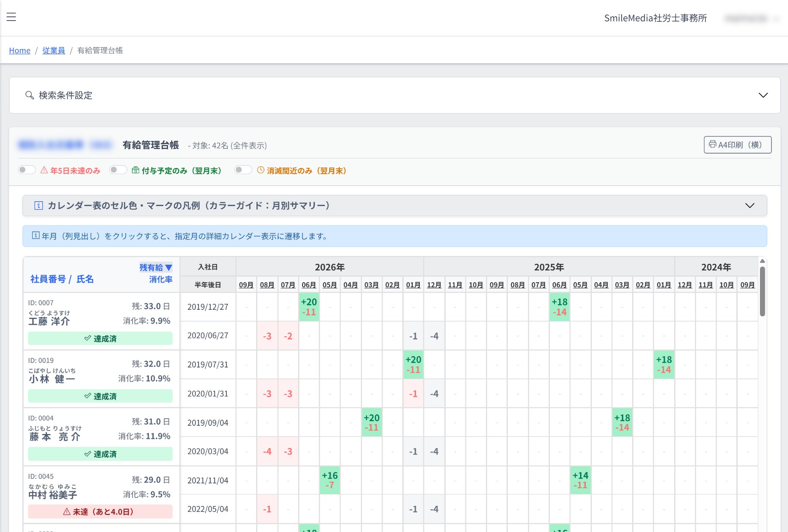Image resolution: width=788 pixels, height=532 pixels.
Task: Open 2025年 12月 column header
Action: coord(434,285)
